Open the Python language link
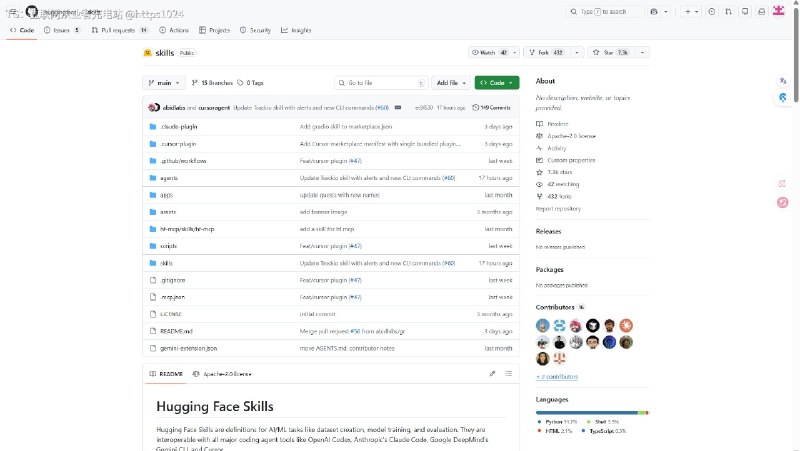 (558, 422)
